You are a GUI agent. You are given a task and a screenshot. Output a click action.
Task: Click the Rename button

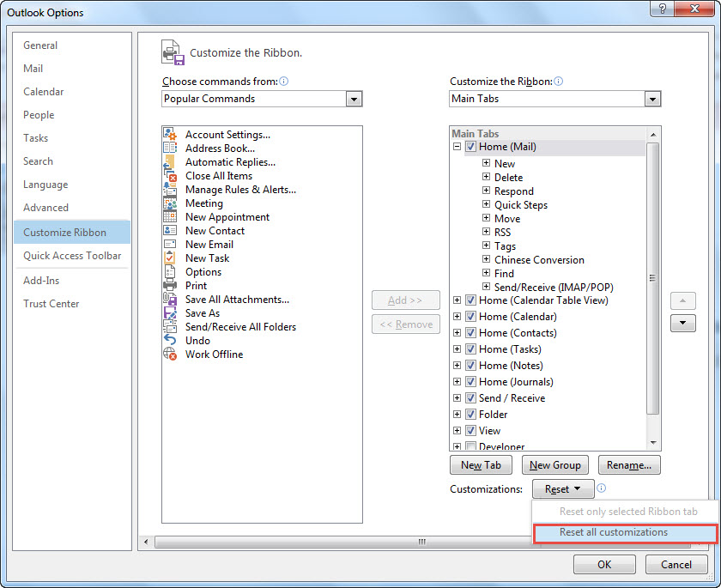point(629,464)
